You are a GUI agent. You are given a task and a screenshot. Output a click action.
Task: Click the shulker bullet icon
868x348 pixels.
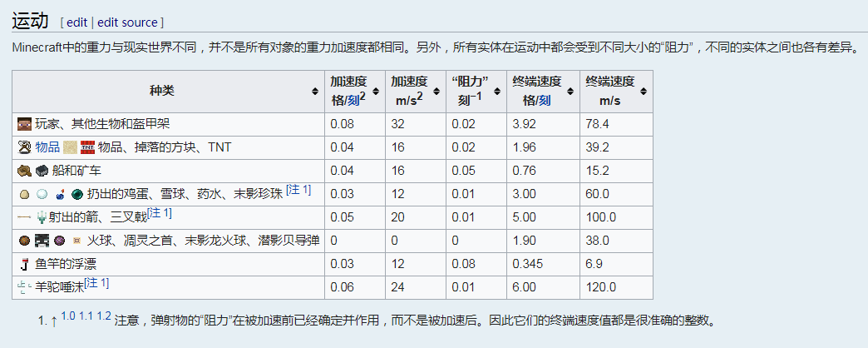click(77, 241)
